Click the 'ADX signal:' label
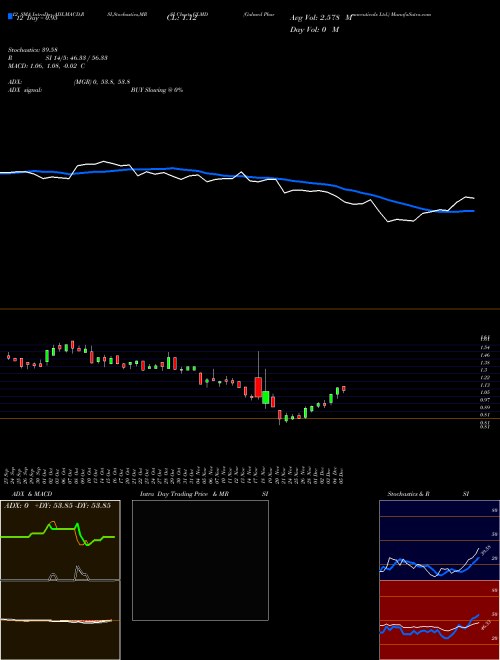The height and width of the screenshot is (660, 500). [x=25, y=90]
